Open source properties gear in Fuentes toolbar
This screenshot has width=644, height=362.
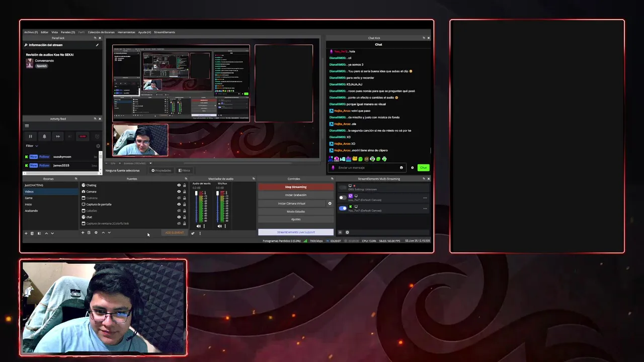(x=96, y=232)
